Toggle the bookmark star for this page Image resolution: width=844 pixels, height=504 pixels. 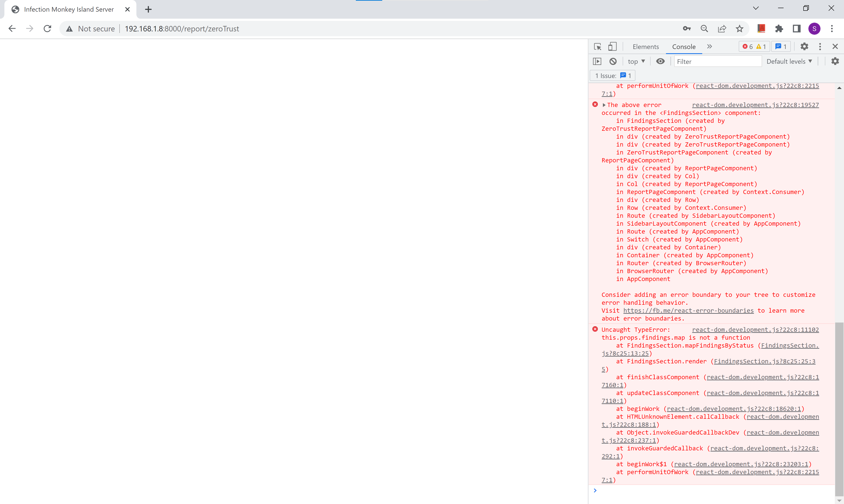(740, 29)
